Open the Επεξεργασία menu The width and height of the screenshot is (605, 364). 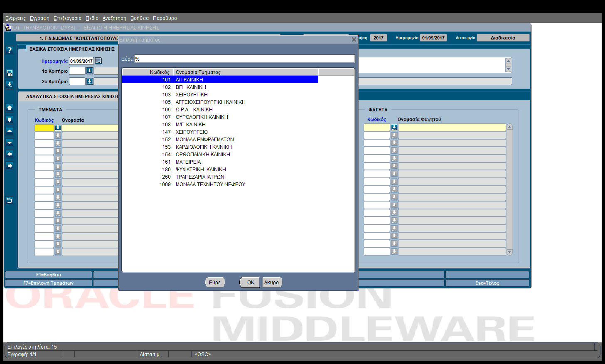tap(67, 18)
